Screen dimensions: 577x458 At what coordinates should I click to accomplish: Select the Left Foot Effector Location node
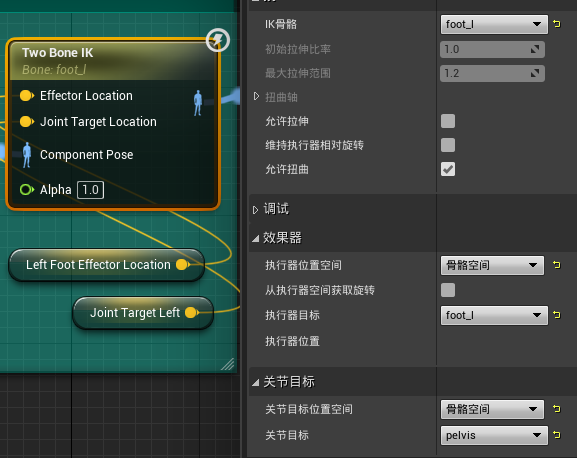tap(106, 265)
